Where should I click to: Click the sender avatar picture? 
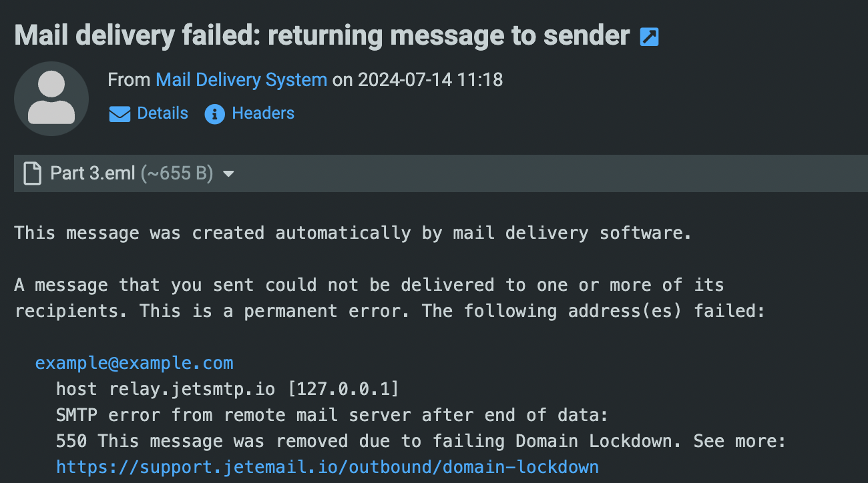[x=51, y=99]
